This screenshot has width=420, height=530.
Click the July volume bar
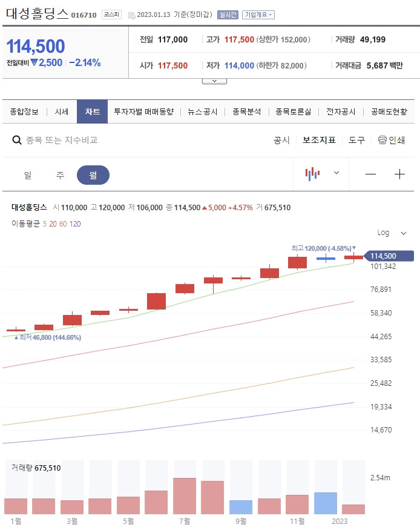tap(185, 496)
